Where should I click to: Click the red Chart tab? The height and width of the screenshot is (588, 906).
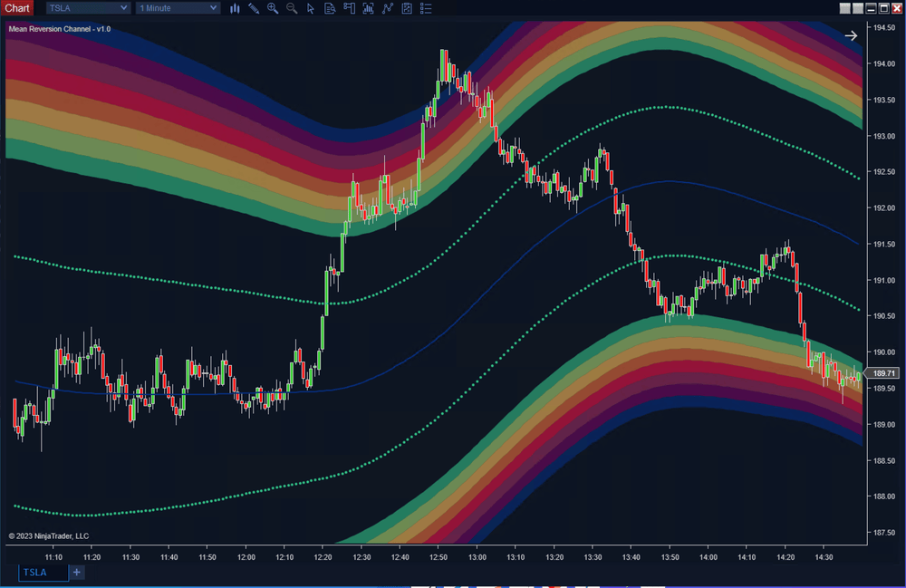click(x=16, y=7)
